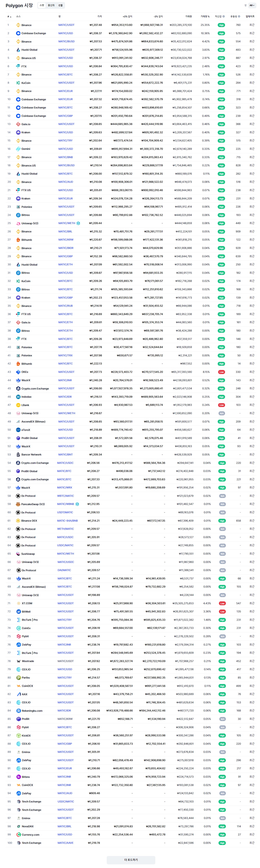Click the Paribu exchange logo

18,678
